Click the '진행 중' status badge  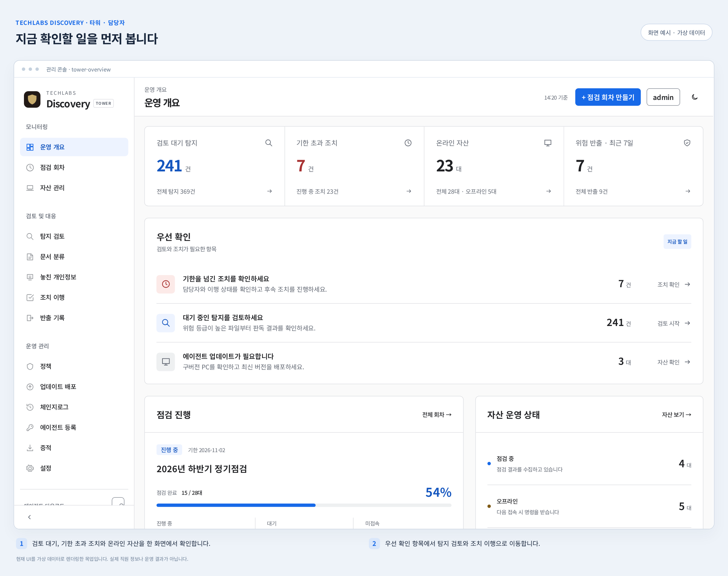[169, 450]
